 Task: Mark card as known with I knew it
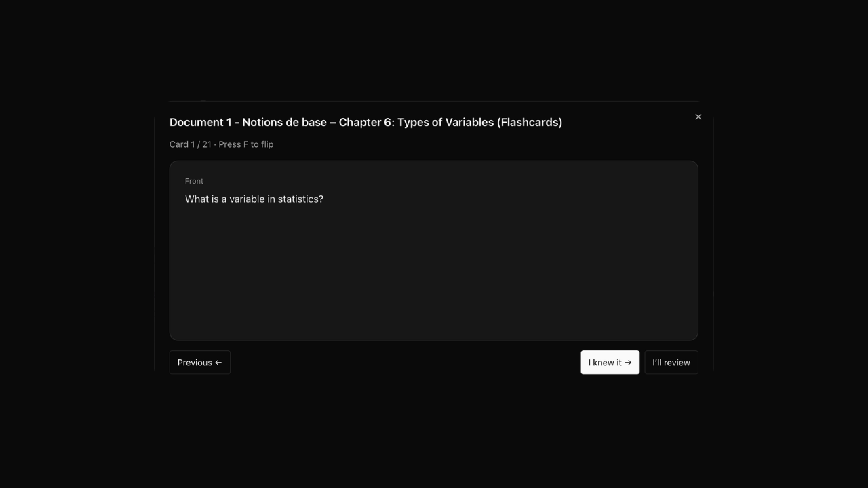[x=609, y=363]
